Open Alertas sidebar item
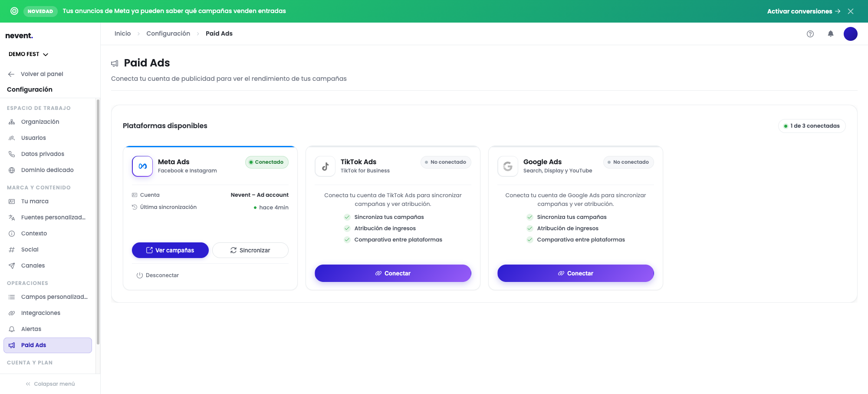Screen dimensions: 868x394 pyautogui.click(x=48, y=329)
